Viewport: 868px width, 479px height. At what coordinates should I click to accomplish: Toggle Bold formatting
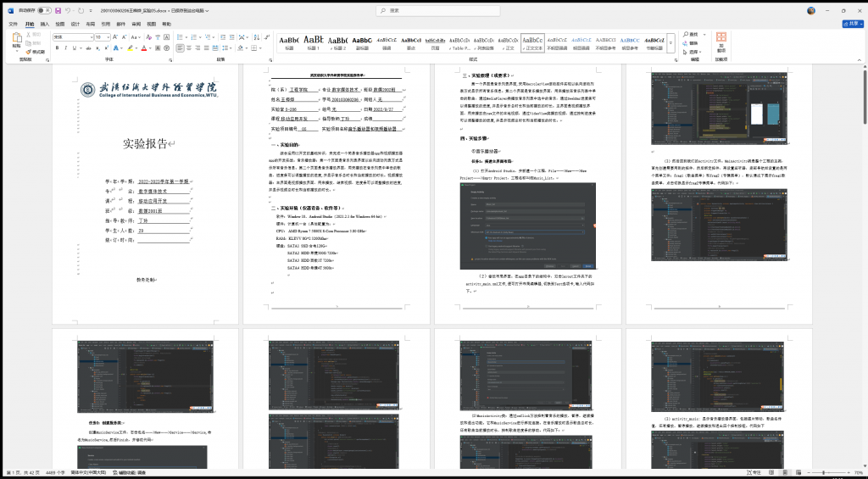pyautogui.click(x=56, y=48)
